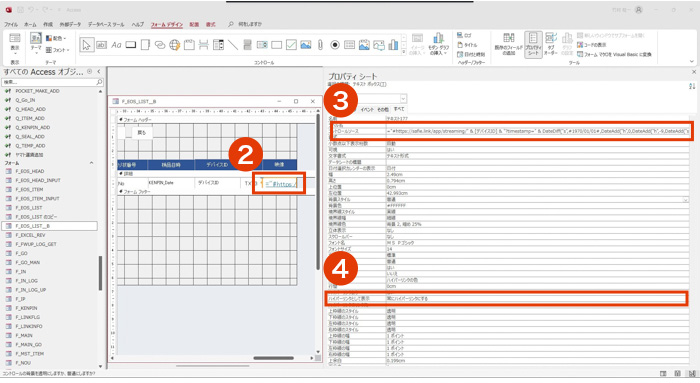Convert form macros to Visual Basic
This screenshot has width=700, height=383.
click(614, 54)
